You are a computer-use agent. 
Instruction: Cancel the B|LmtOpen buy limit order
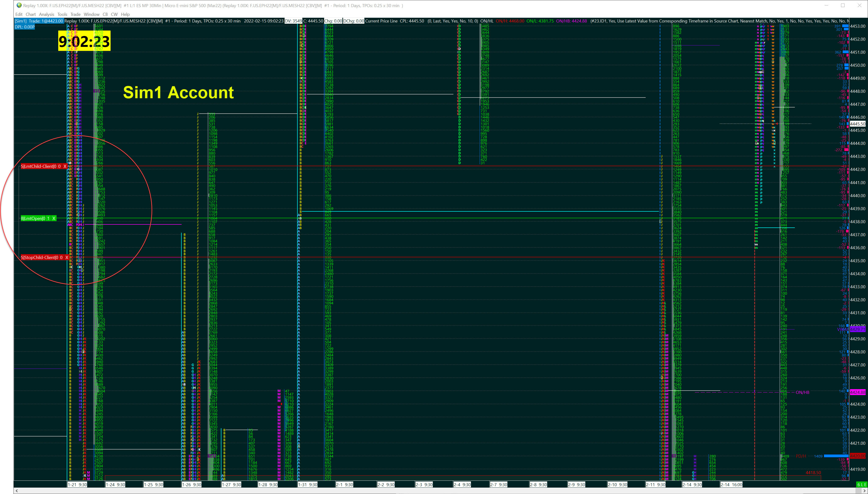pos(54,218)
